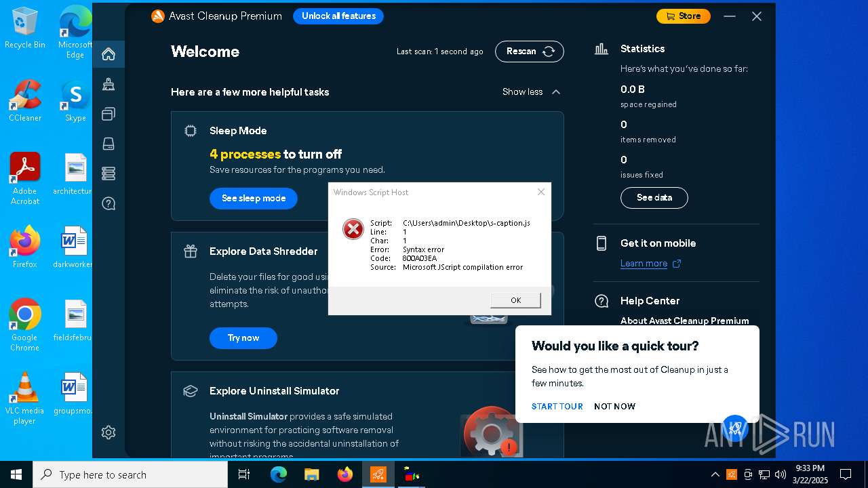
Task: Open the groupsmo Word document on desktop
Action: [75, 394]
